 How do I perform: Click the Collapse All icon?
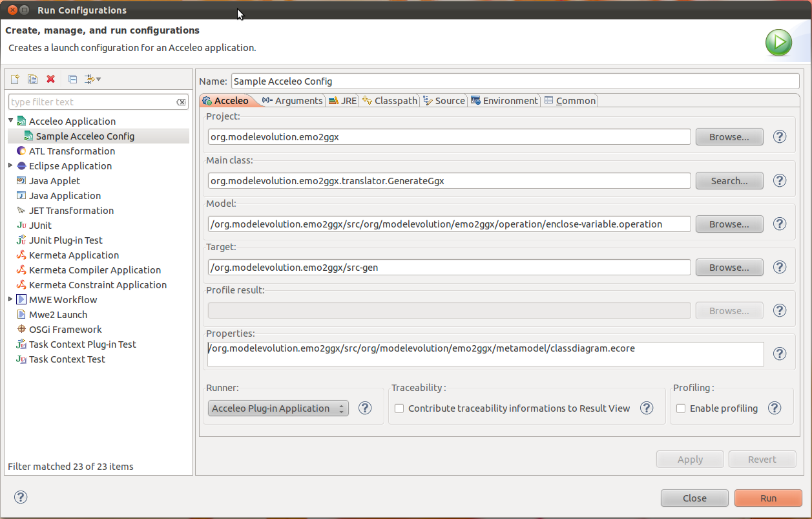click(72, 79)
